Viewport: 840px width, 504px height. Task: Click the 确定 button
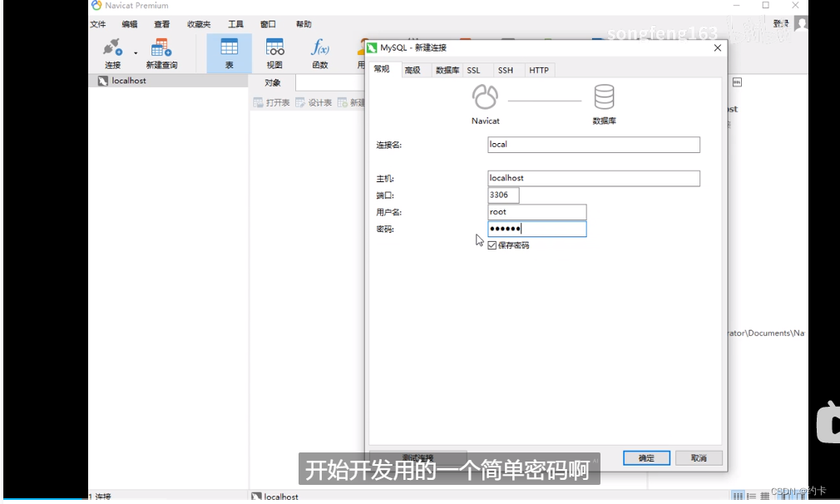[x=646, y=458]
